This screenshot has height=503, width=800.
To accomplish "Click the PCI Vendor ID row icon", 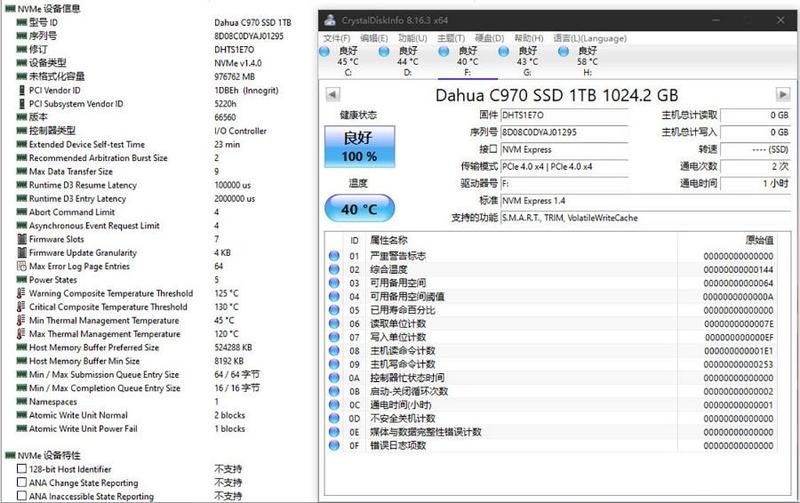I will pyautogui.click(x=21, y=90).
